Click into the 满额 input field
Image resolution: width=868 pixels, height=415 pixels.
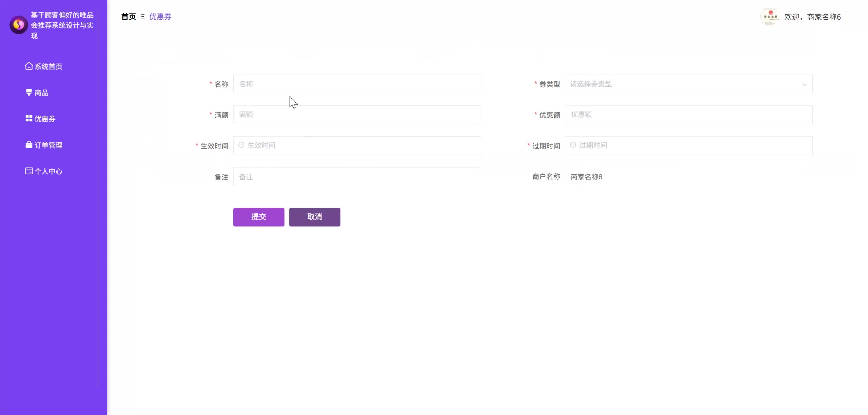click(357, 115)
